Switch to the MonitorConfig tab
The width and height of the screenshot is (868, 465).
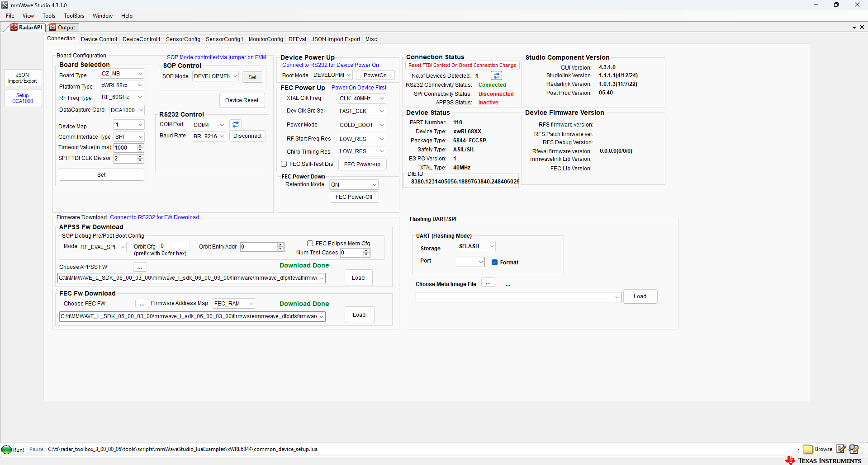pyautogui.click(x=266, y=39)
